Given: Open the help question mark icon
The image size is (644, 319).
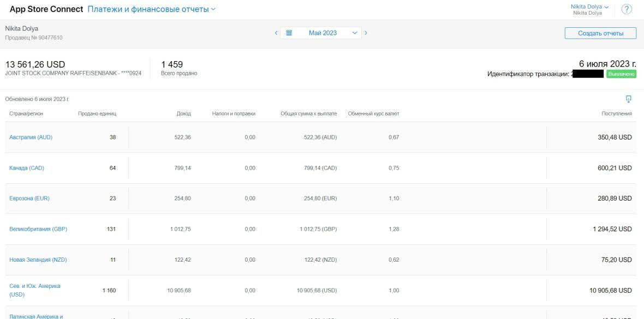Looking at the screenshot, I should tap(627, 9).
